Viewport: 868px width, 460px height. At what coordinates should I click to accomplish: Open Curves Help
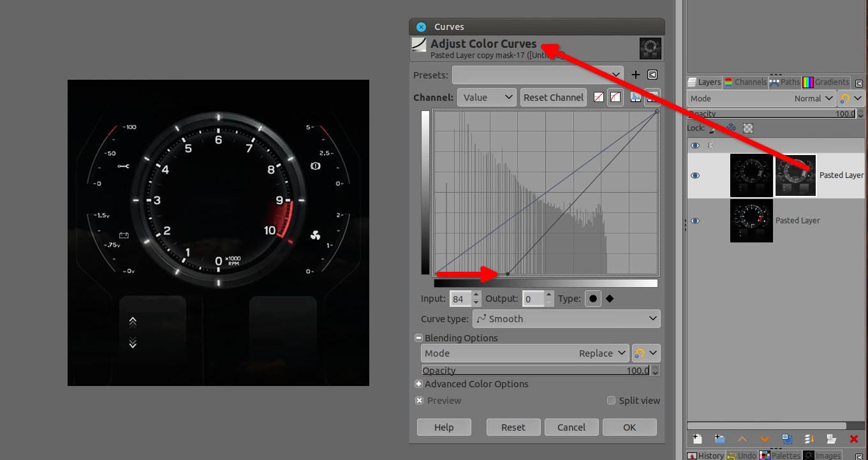(x=444, y=427)
